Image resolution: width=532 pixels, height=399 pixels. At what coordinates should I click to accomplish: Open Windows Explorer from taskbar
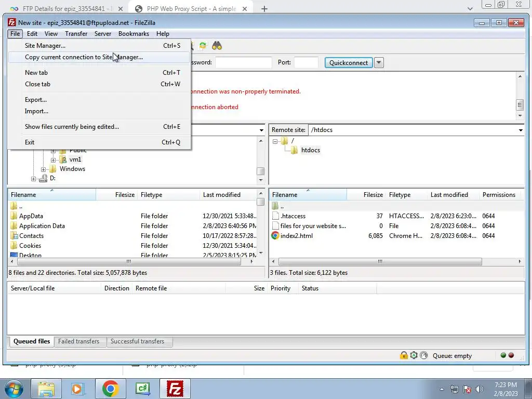pyautogui.click(x=46, y=389)
